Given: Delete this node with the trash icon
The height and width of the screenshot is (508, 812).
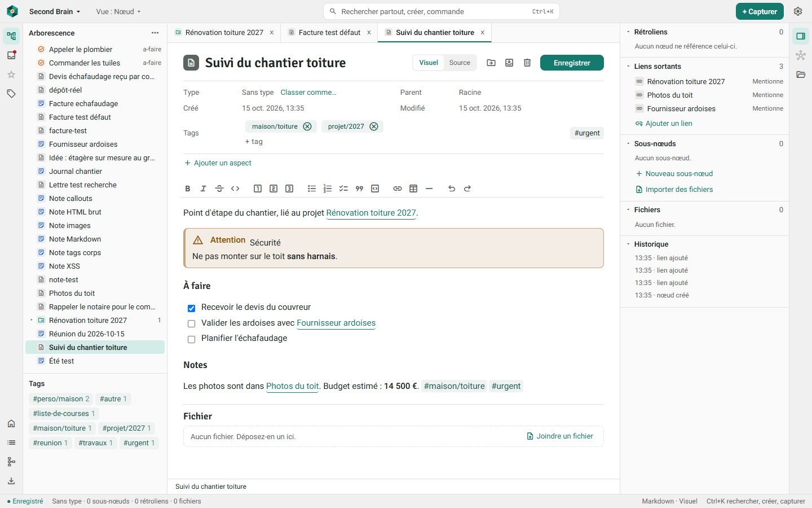Looking at the screenshot, I should point(527,63).
